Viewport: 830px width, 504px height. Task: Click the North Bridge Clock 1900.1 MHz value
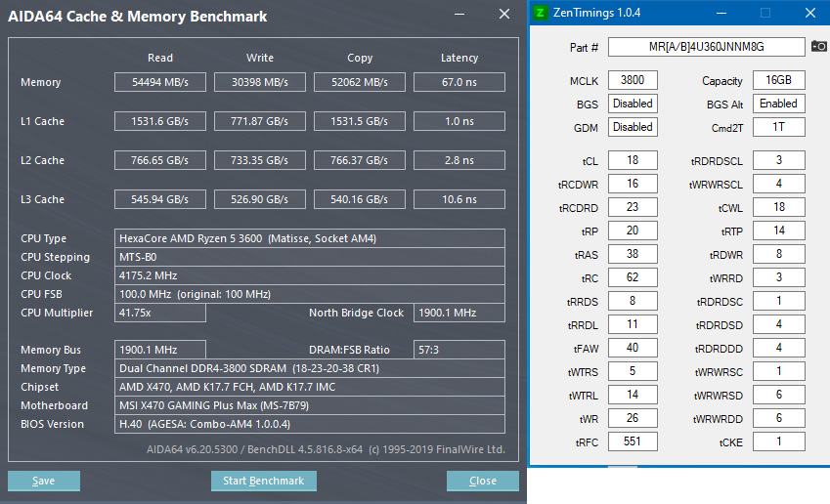[x=459, y=313]
